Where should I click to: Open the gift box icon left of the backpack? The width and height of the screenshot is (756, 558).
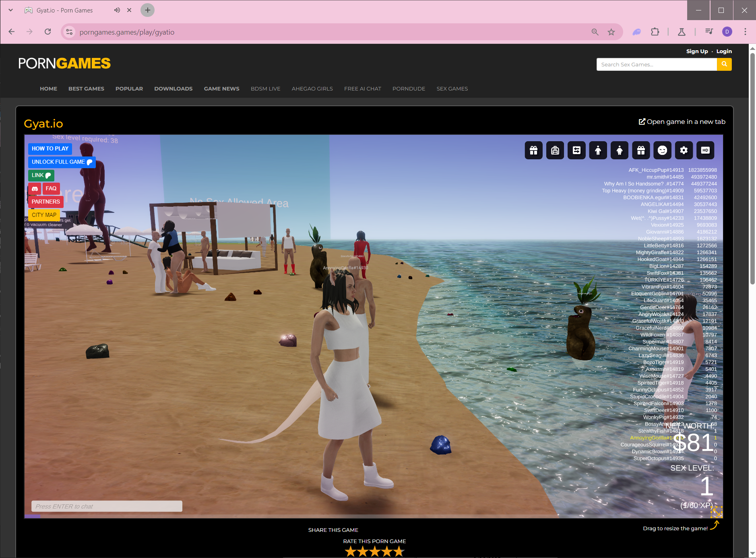click(x=533, y=150)
